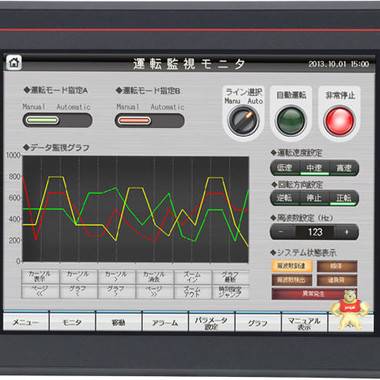Set rotation direction to 停止
The image size is (380, 380).
[314, 198]
